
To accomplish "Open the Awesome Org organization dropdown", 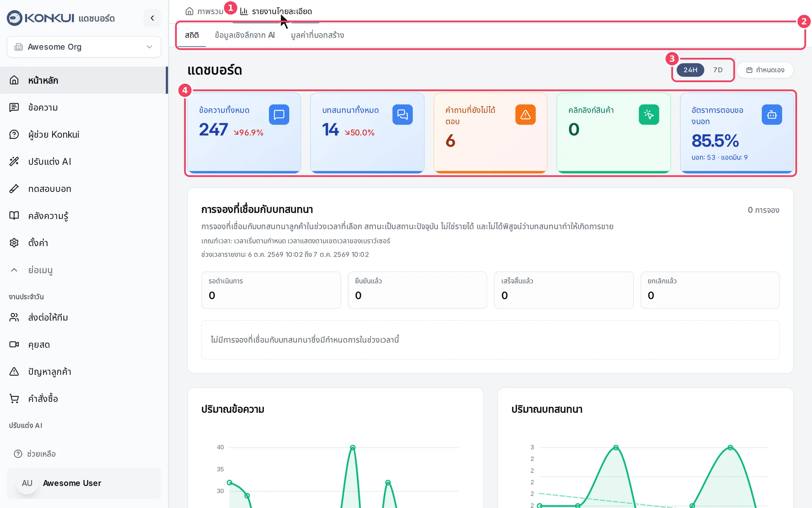I will (x=84, y=47).
